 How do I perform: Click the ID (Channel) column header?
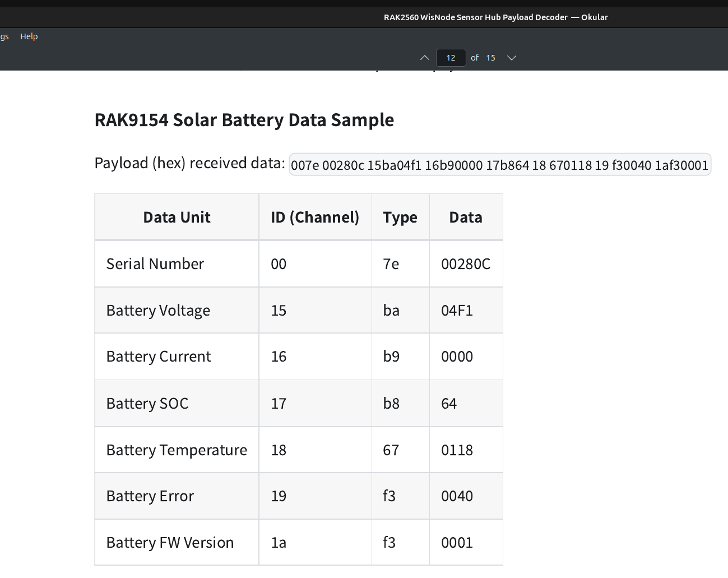point(315,218)
